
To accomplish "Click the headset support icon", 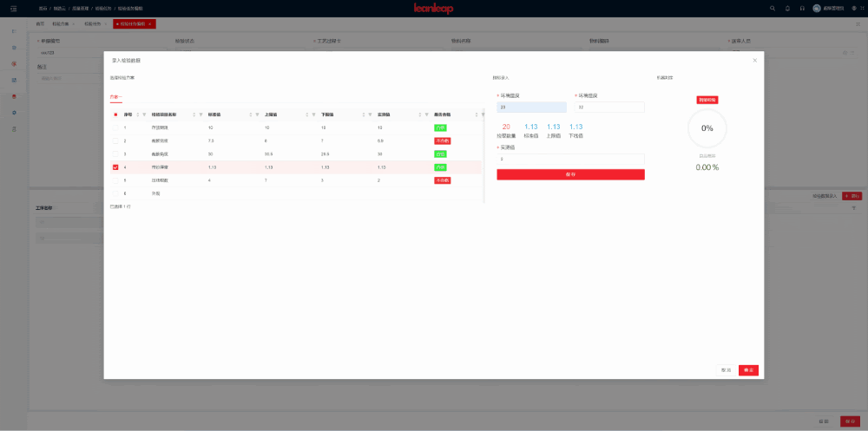I will (x=802, y=9).
